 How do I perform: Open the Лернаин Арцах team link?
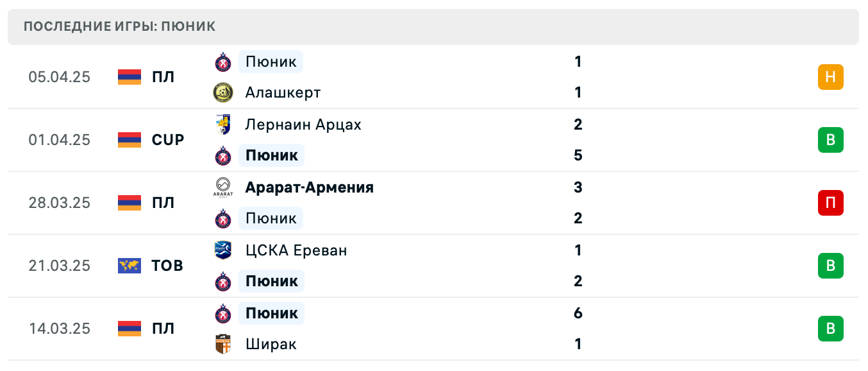303,125
